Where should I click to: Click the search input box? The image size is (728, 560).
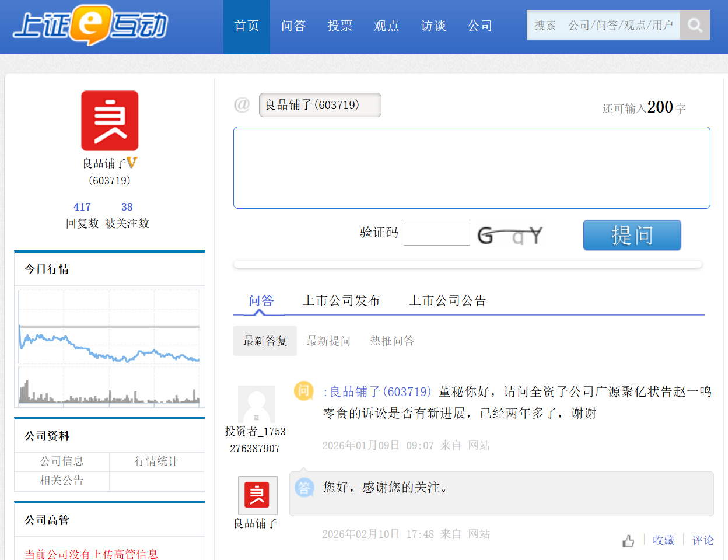pos(603,25)
